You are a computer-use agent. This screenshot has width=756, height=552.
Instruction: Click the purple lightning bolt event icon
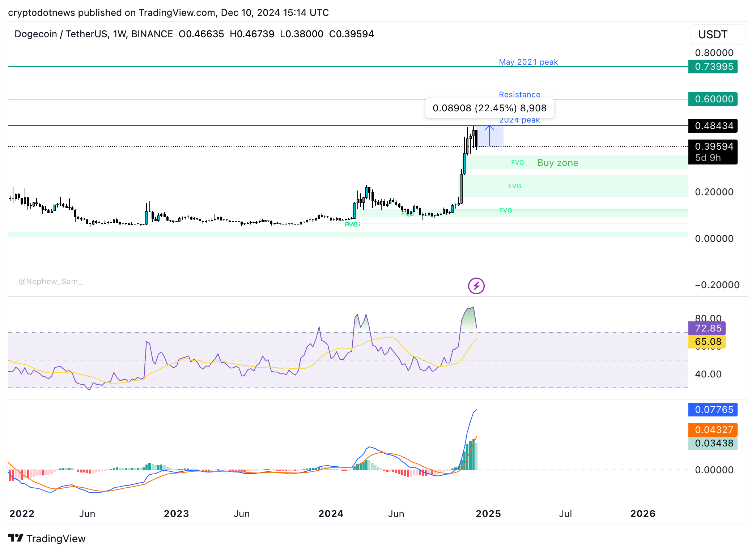coord(476,286)
